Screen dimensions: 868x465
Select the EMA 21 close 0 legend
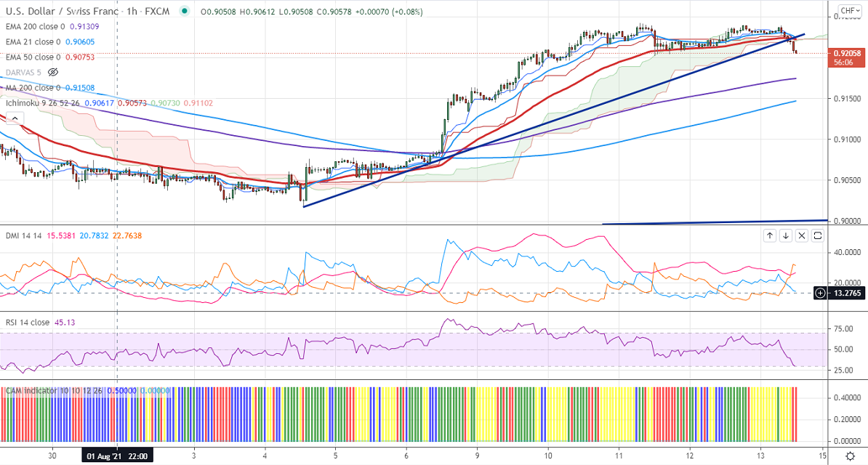[33, 42]
